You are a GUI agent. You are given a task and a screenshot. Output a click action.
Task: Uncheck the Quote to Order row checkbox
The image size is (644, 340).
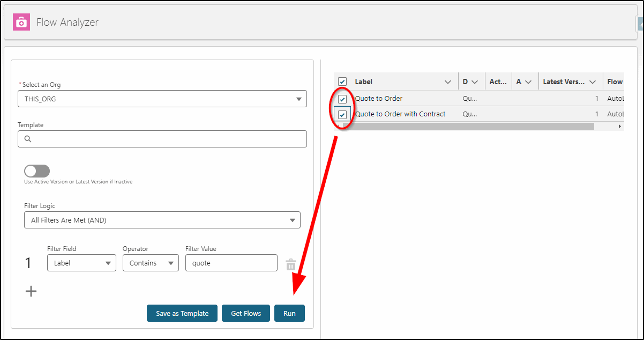342,98
